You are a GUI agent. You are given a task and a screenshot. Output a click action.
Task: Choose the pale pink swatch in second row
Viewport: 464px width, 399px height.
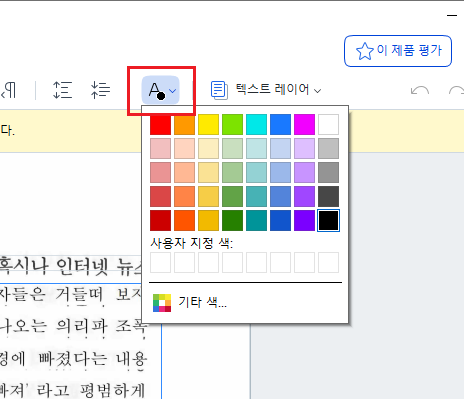tap(160, 148)
